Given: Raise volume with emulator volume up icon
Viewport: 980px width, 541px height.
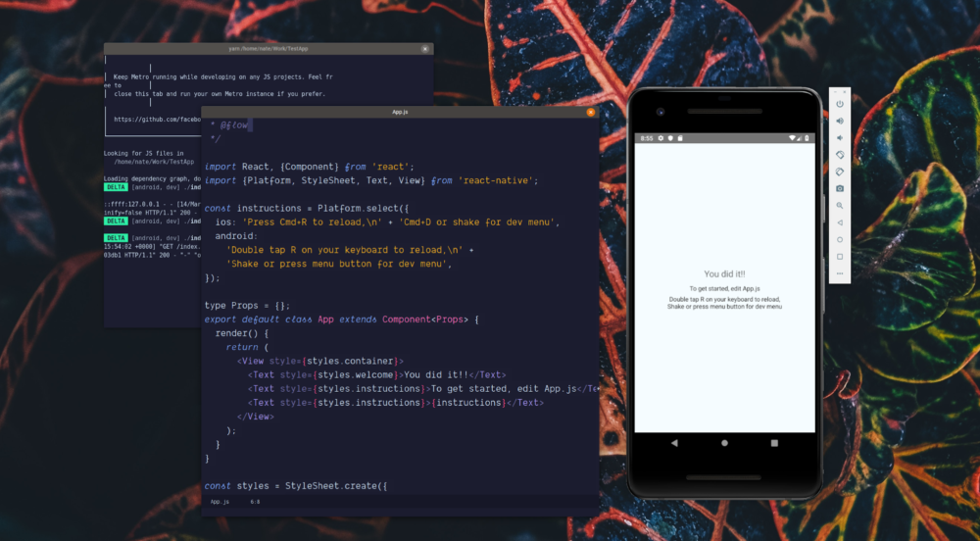Looking at the screenshot, I should 840,121.
